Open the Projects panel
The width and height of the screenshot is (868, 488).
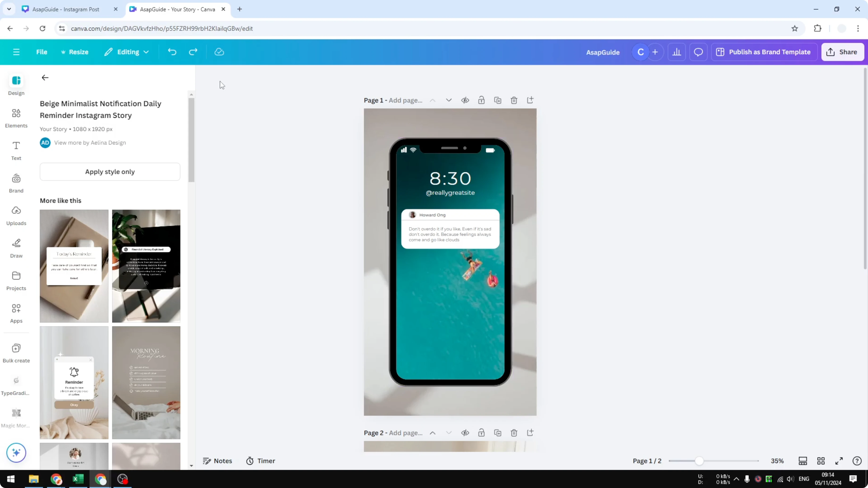[x=16, y=281]
